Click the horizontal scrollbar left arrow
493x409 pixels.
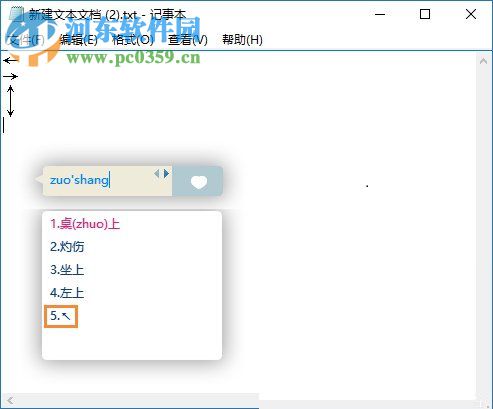tap(10, 400)
